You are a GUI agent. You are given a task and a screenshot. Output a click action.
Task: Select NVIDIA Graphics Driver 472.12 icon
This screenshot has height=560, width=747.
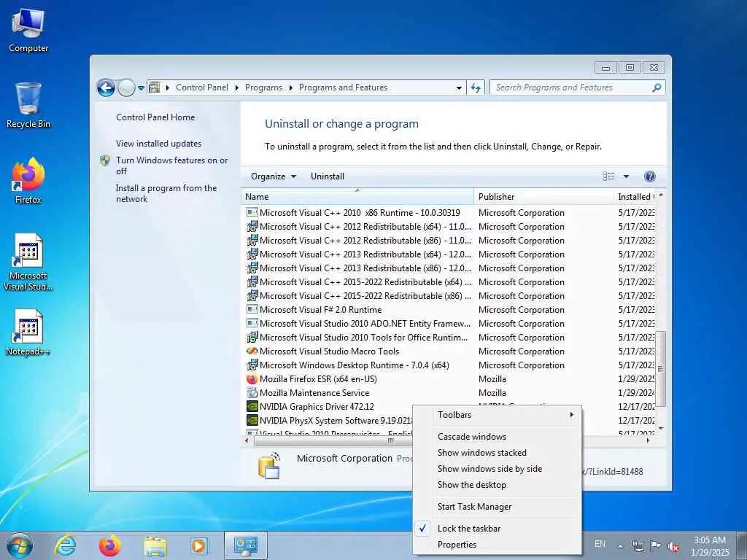coord(252,407)
